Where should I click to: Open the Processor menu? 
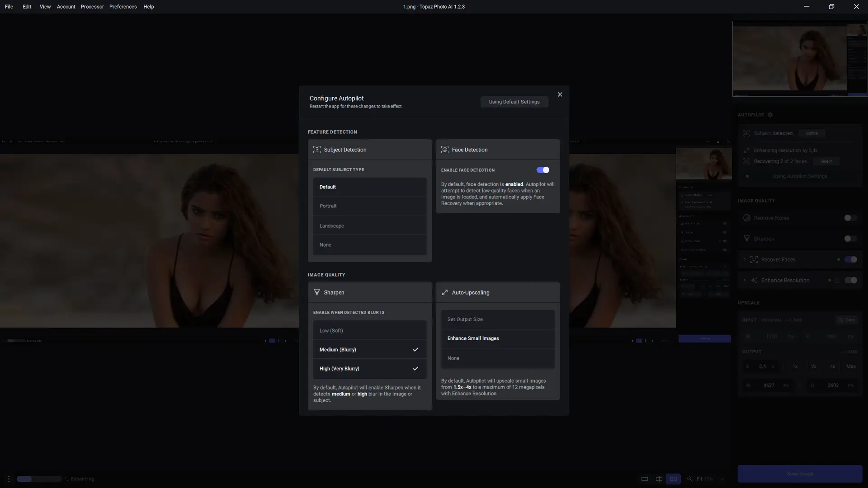pyautogui.click(x=92, y=7)
